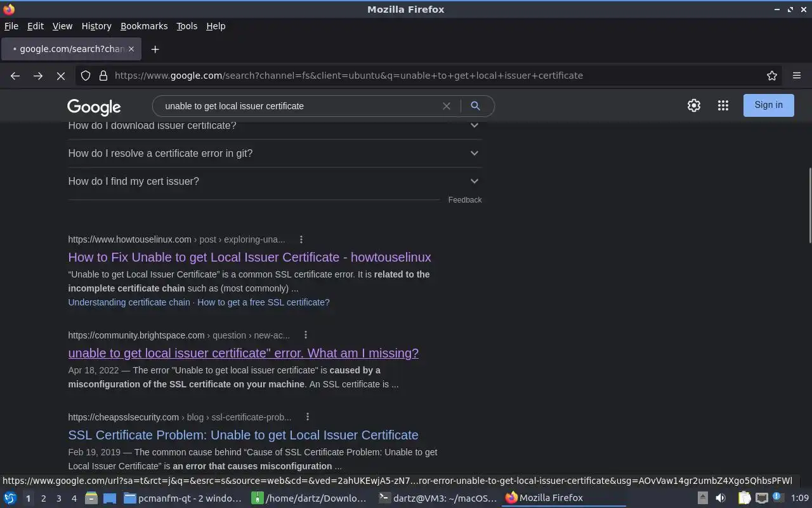Image resolution: width=812 pixels, height=508 pixels.
Task: View site security padlock information
Action: [x=103, y=76]
